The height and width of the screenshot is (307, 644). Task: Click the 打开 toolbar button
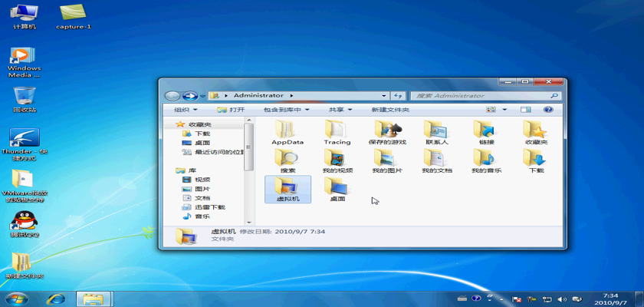click(232, 110)
